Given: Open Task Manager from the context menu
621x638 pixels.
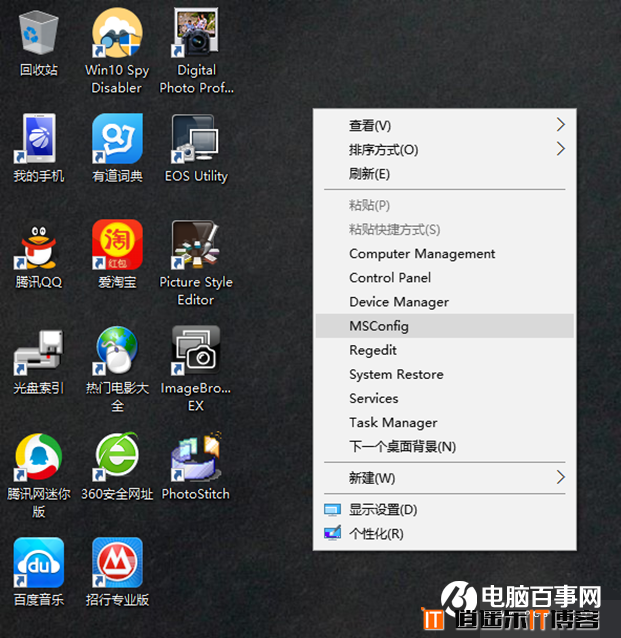Looking at the screenshot, I should point(444,422).
